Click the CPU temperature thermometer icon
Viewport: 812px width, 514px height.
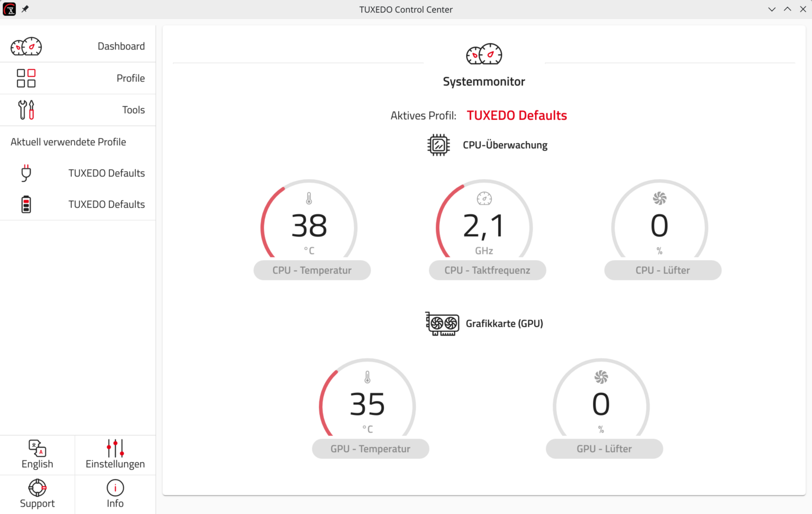pyautogui.click(x=309, y=198)
